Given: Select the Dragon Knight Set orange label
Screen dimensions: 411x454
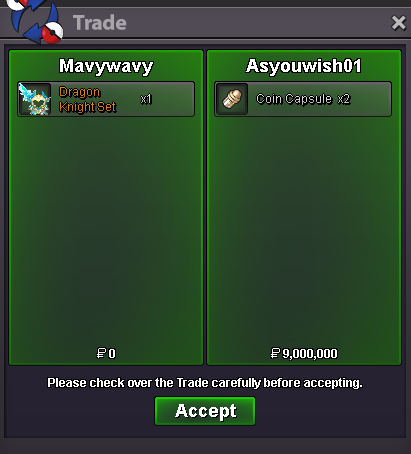Looking at the screenshot, I should pos(87,99).
